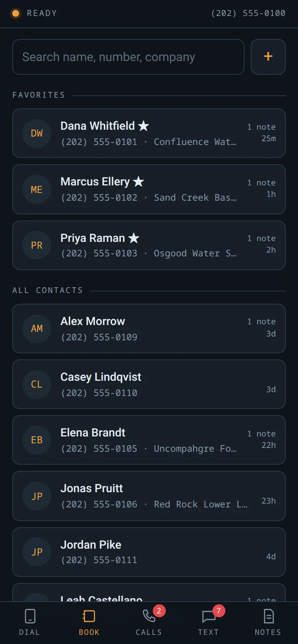Screen dimensions: 298x644
Task: Open Casey Lindqvist contact entry
Action: [x=149, y=384]
